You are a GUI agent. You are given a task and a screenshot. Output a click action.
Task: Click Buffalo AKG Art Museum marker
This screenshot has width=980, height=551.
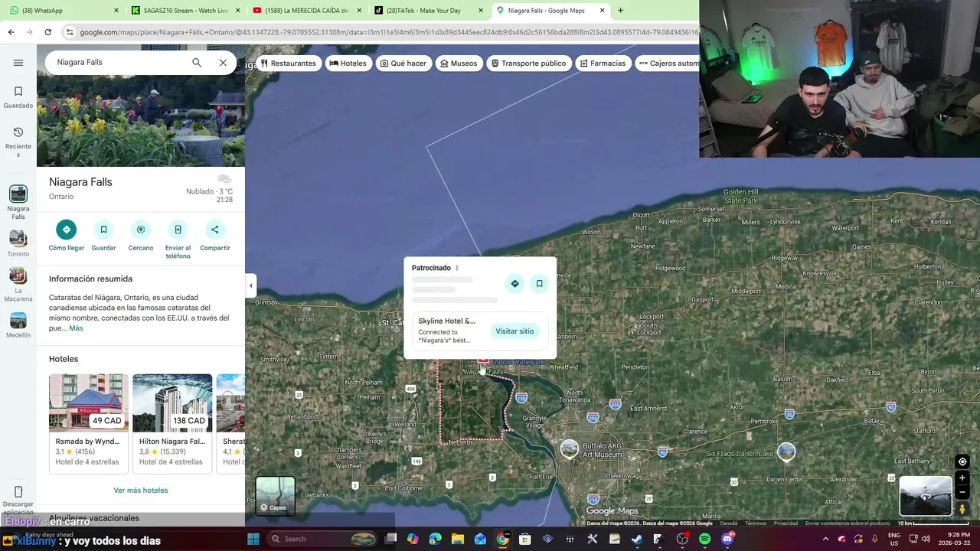[x=569, y=449]
